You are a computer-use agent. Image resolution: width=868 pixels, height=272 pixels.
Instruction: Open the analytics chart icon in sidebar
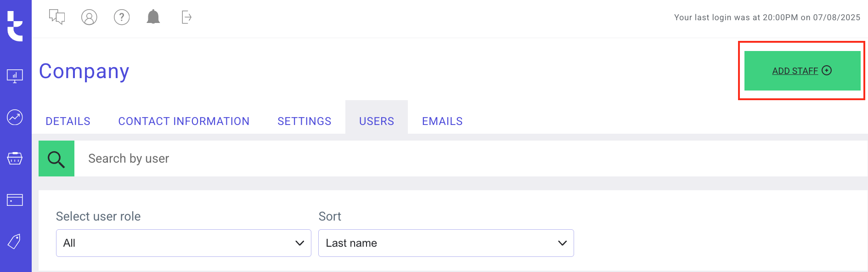pos(15,117)
